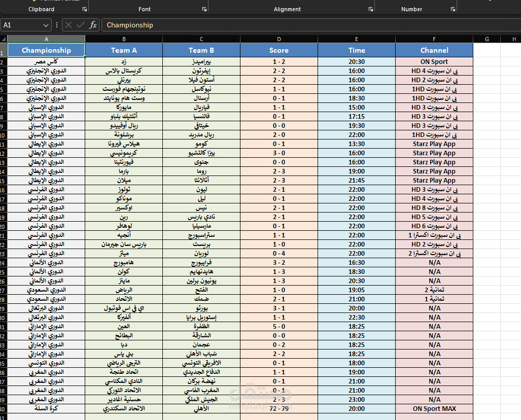Click the time cell 17:15

pos(357,117)
